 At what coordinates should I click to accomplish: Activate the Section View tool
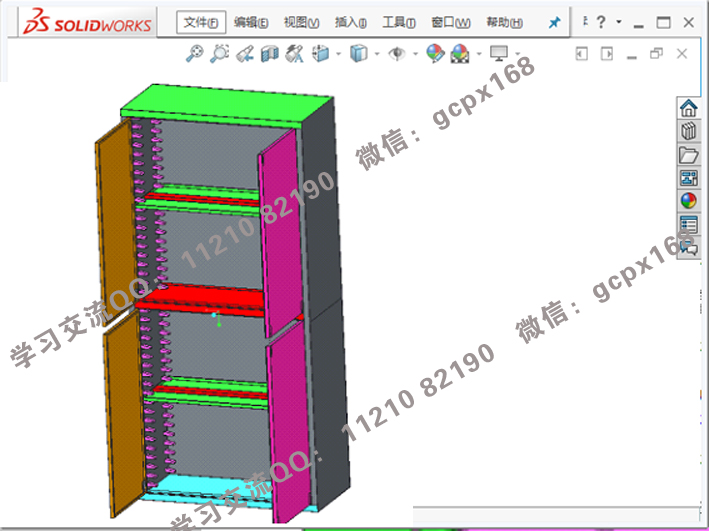point(270,54)
